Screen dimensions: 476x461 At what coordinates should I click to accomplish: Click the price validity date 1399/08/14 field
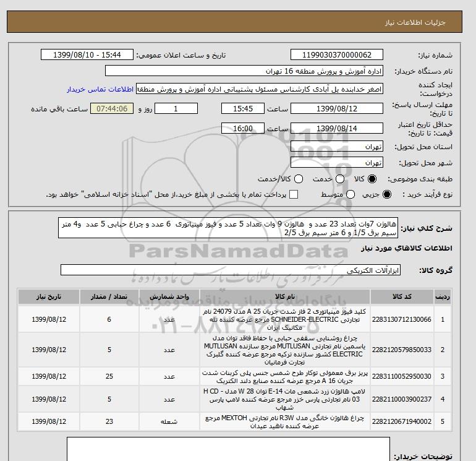click(x=337, y=128)
